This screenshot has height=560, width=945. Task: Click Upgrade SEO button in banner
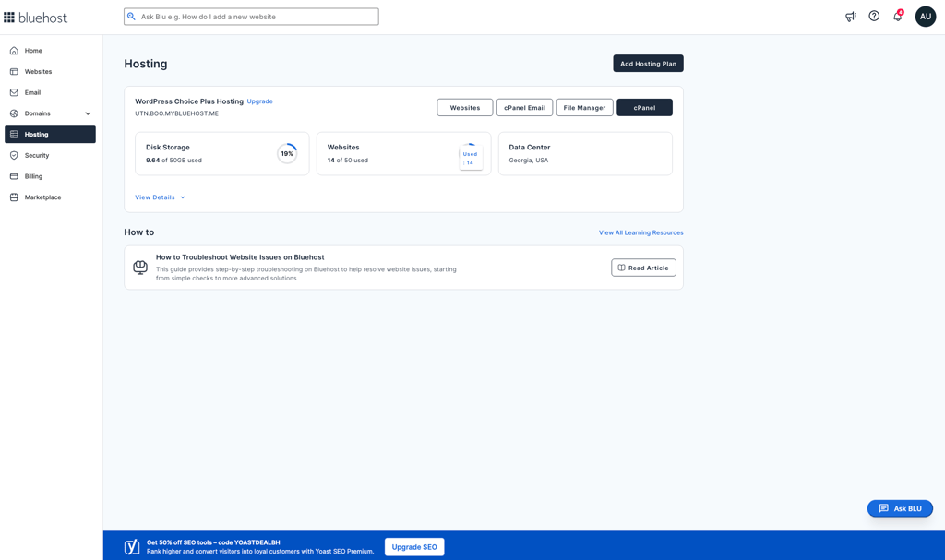coord(414,547)
